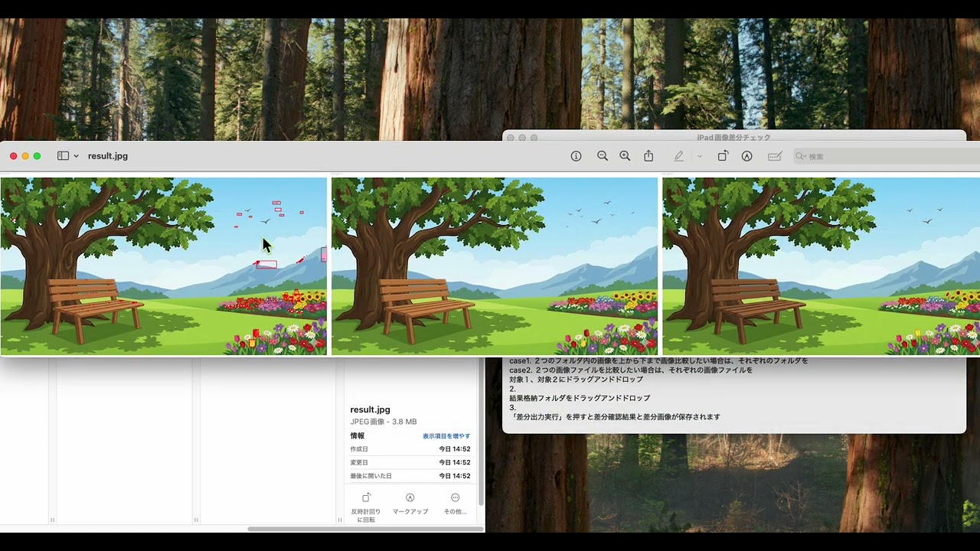The height and width of the screenshot is (551, 980).
Task: Click the Finder horizontal scrollbar
Action: 366,529
